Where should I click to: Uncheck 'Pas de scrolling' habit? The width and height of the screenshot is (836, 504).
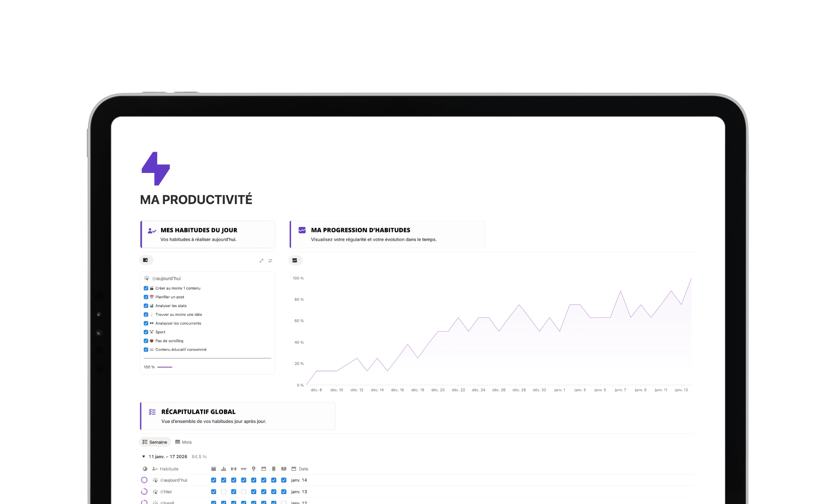(146, 341)
